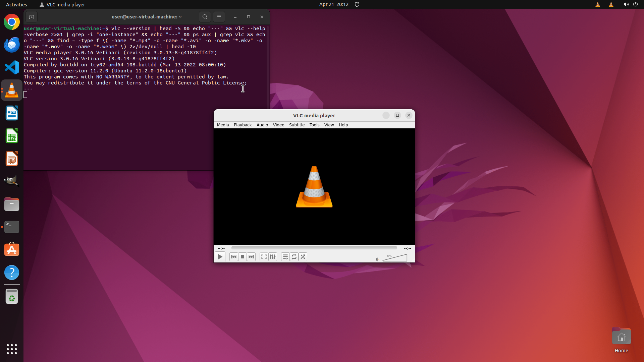This screenshot has width=644, height=362.
Task: Expand the Tools menu in VLC
Action: pyautogui.click(x=314, y=125)
